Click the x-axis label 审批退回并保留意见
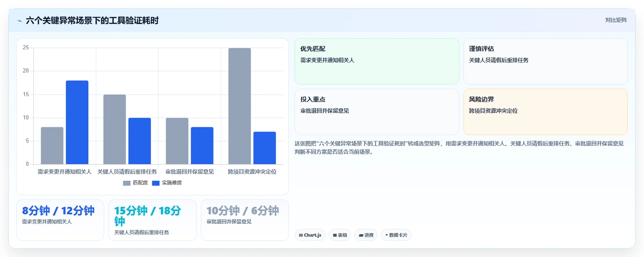The width and height of the screenshot is (644, 257). (x=190, y=172)
